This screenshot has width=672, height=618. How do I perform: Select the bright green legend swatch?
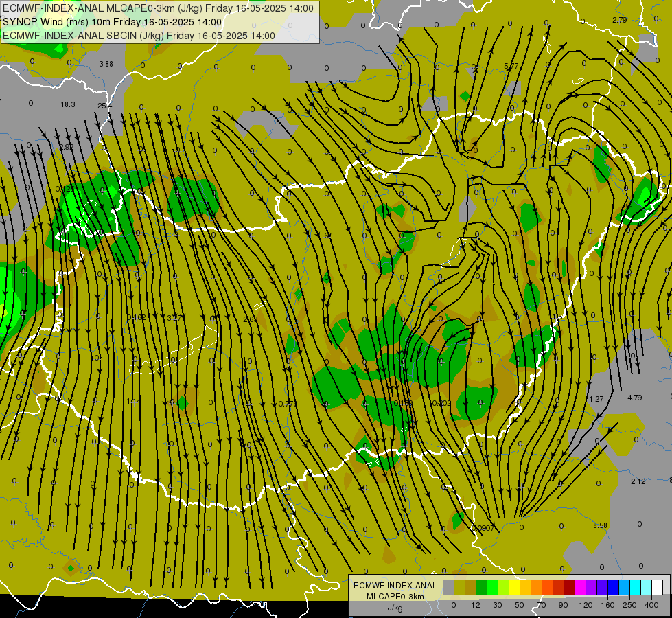click(x=493, y=587)
